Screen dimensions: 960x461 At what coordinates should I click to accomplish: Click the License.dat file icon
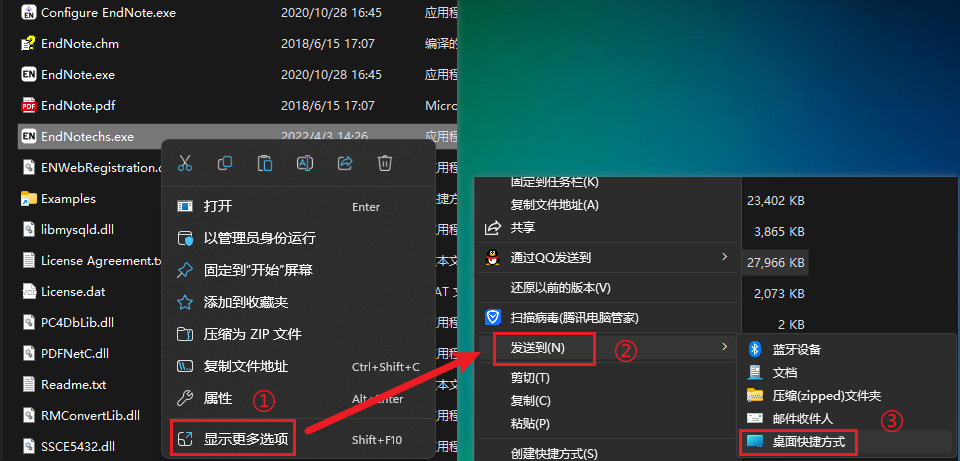pos(28,291)
